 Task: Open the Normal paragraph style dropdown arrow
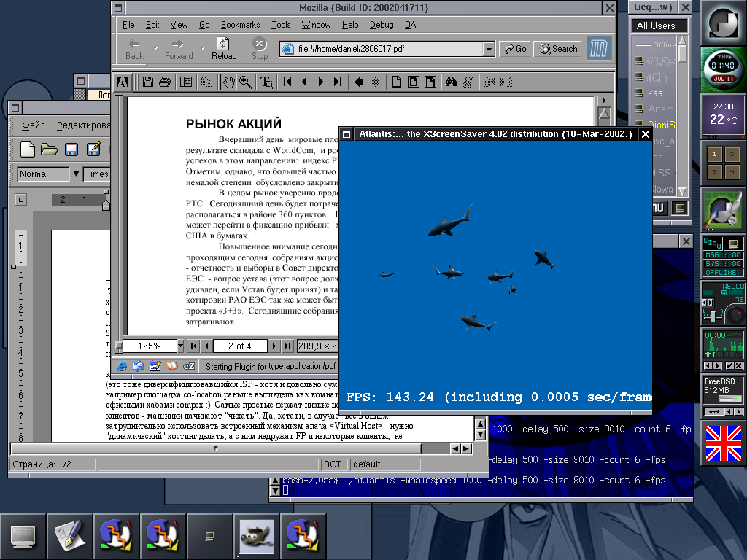coord(76,174)
